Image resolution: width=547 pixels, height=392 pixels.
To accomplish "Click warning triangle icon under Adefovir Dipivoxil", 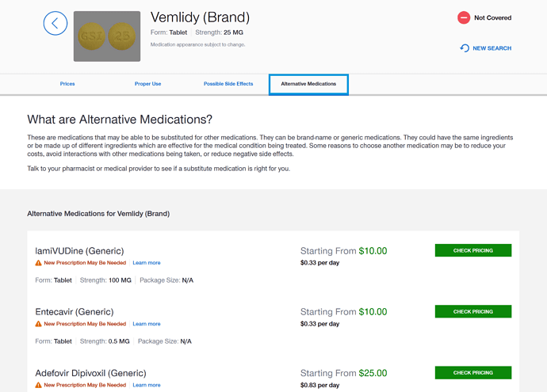I will pos(38,385).
